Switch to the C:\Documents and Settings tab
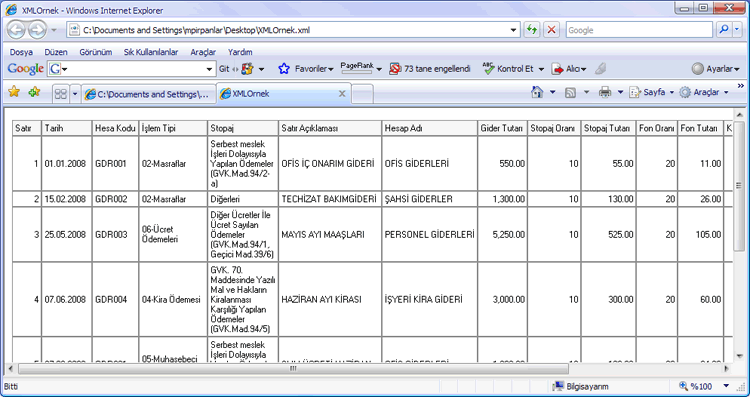 (x=149, y=94)
